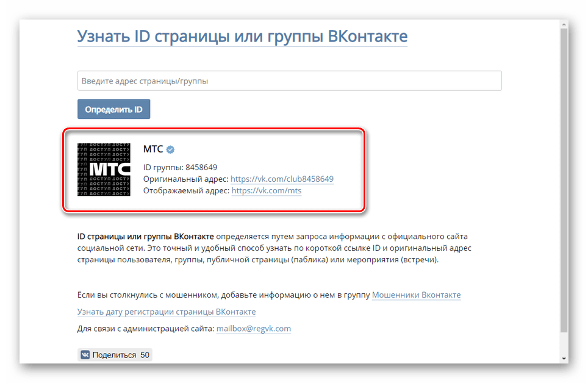
Task: Select the text Для связи с администрацией сайта:
Action: point(146,329)
